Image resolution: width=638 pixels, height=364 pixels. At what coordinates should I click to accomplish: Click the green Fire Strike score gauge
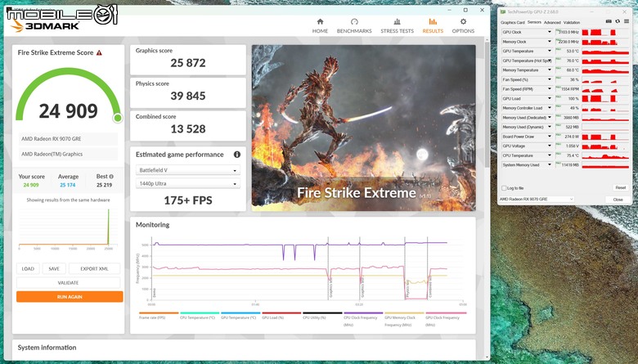[x=69, y=94]
